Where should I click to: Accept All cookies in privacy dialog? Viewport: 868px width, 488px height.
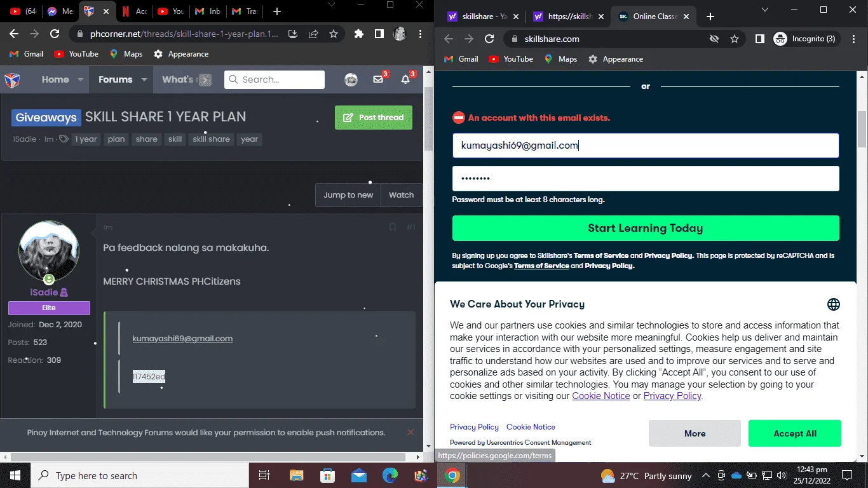794,433
